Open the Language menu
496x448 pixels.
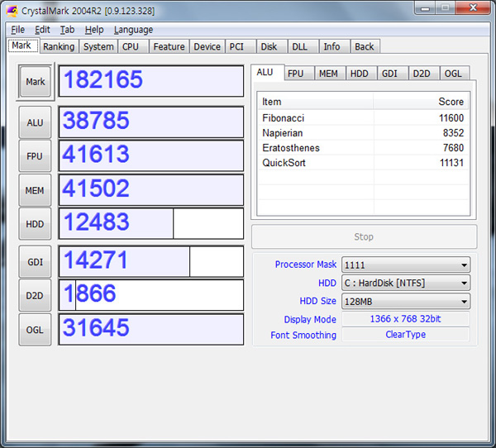(x=133, y=30)
